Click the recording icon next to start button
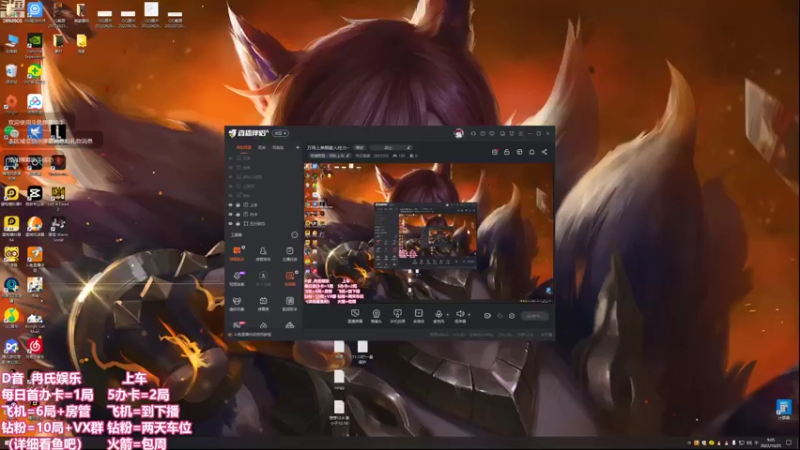 (x=487, y=316)
